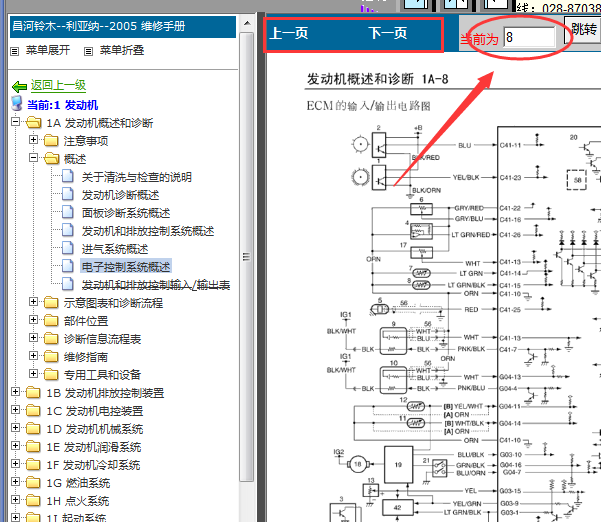This screenshot has height=522, width=601.
Task: Click the 当前:1 发动机 heading
Action: pyautogui.click(x=62, y=105)
